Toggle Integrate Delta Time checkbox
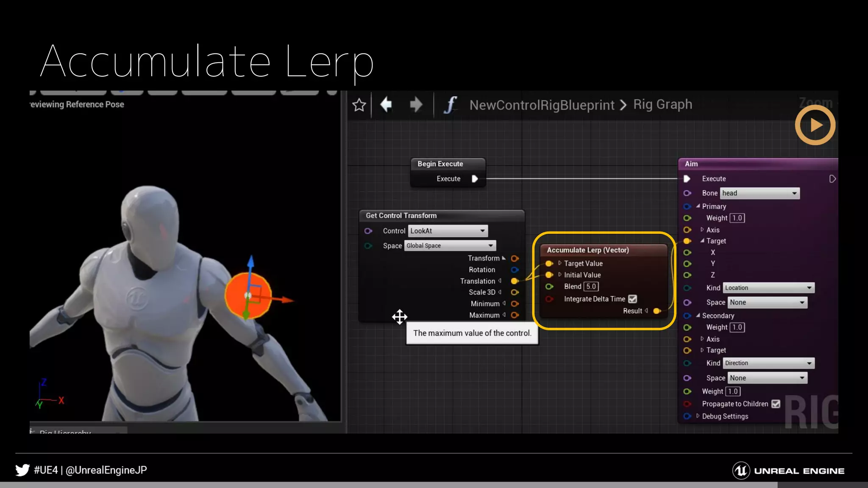The height and width of the screenshot is (488, 868). point(633,299)
